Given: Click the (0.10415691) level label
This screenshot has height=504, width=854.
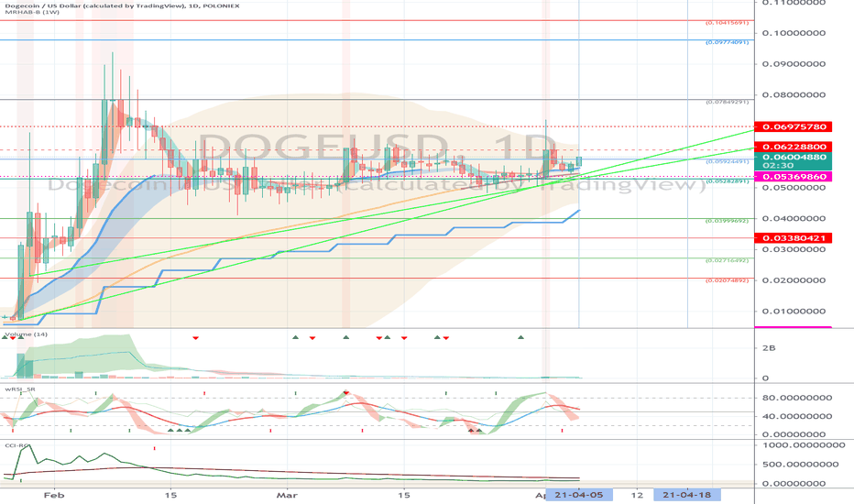Looking at the screenshot, I should 727,23.
